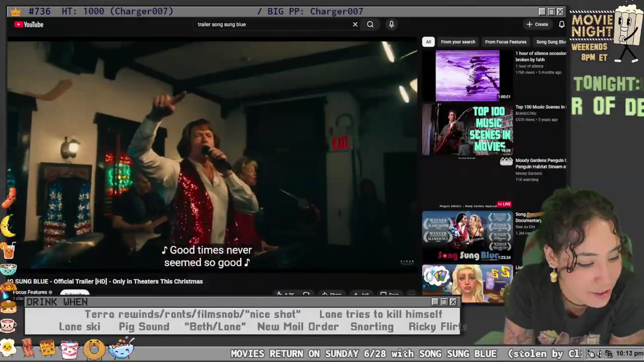Click the pink cake taskbar icon
Viewport: 644px width, 362px height.
pyautogui.click(x=70, y=349)
